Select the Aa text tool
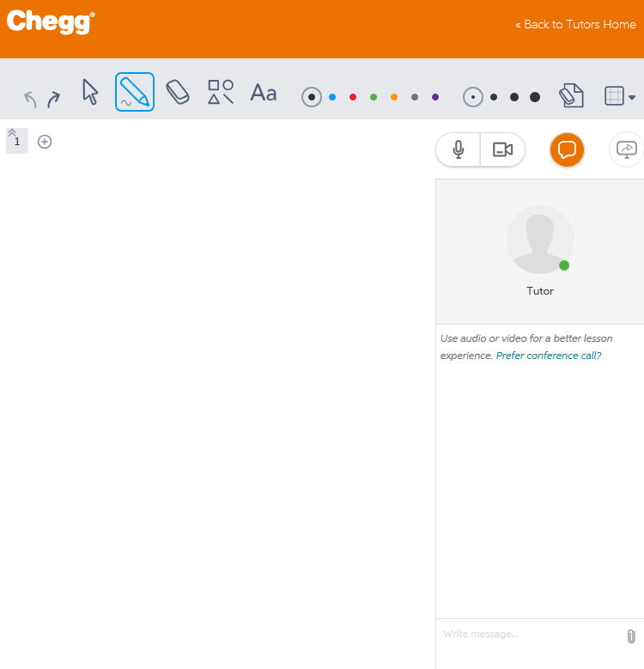The width and height of the screenshot is (644, 669). (x=264, y=93)
